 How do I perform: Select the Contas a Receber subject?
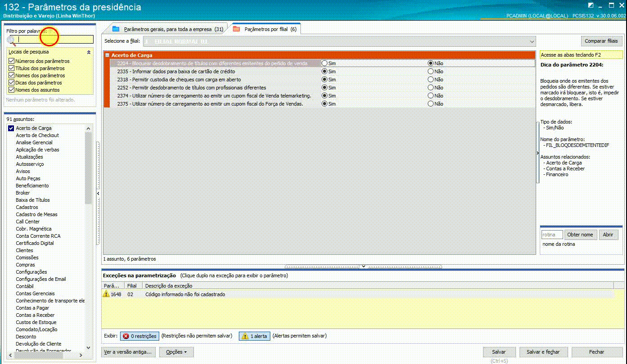coord(35,315)
